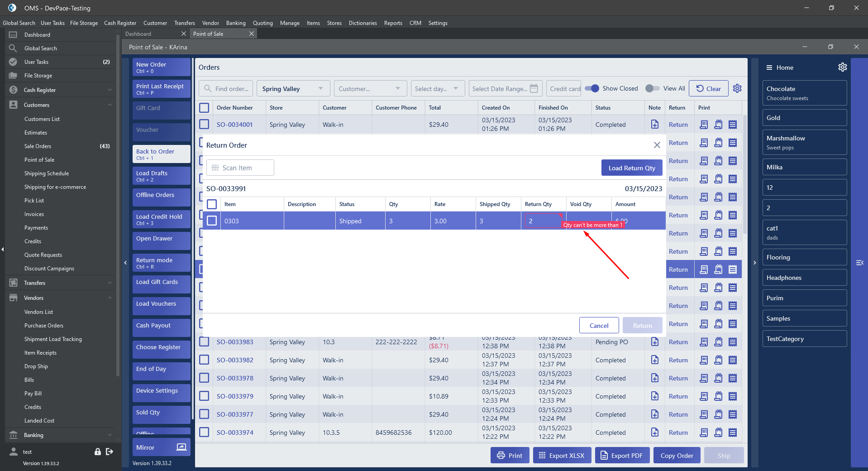Click the Scan Item input field
Image resolution: width=868 pixels, height=471 pixels.
[240, 168]
